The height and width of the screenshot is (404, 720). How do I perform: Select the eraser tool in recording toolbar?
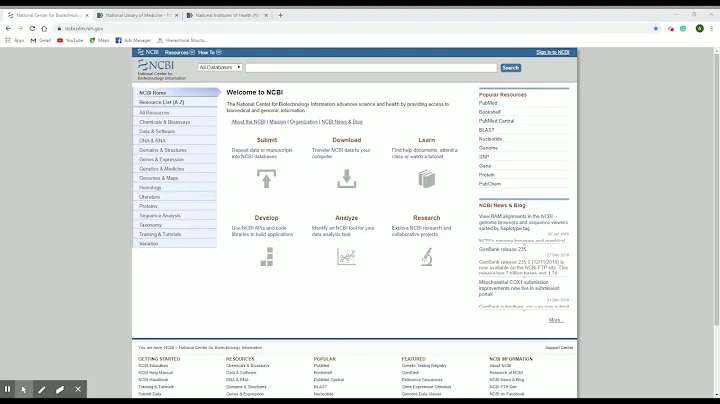[x=60, y=389]
